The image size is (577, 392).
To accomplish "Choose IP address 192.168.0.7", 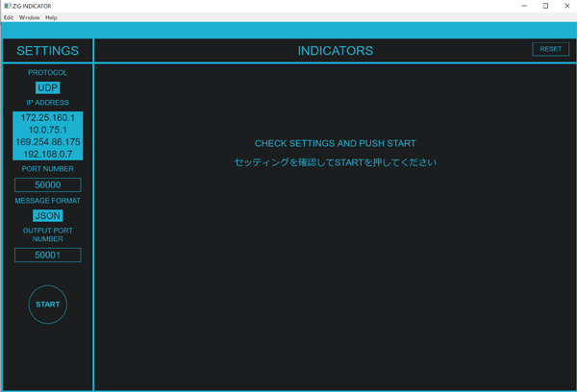I will click(x=48, y=154).
